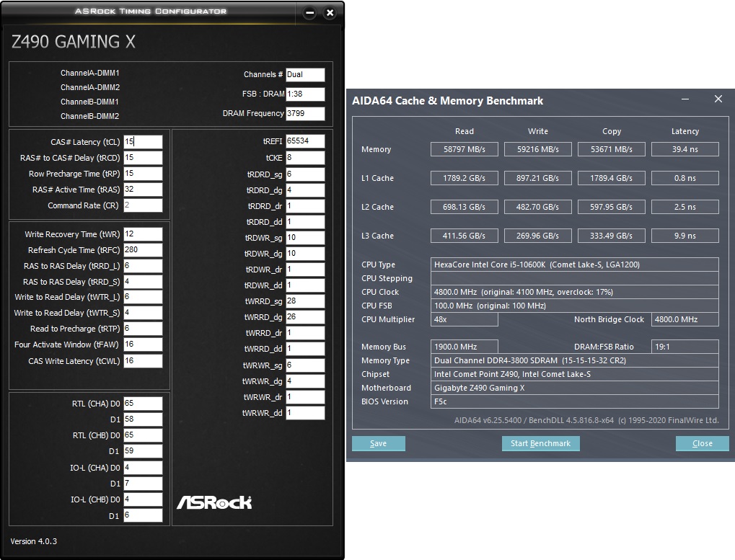This screenshot has height=560, width=735.
Task: Click the tWRRD_dg field
Action: 305,317
